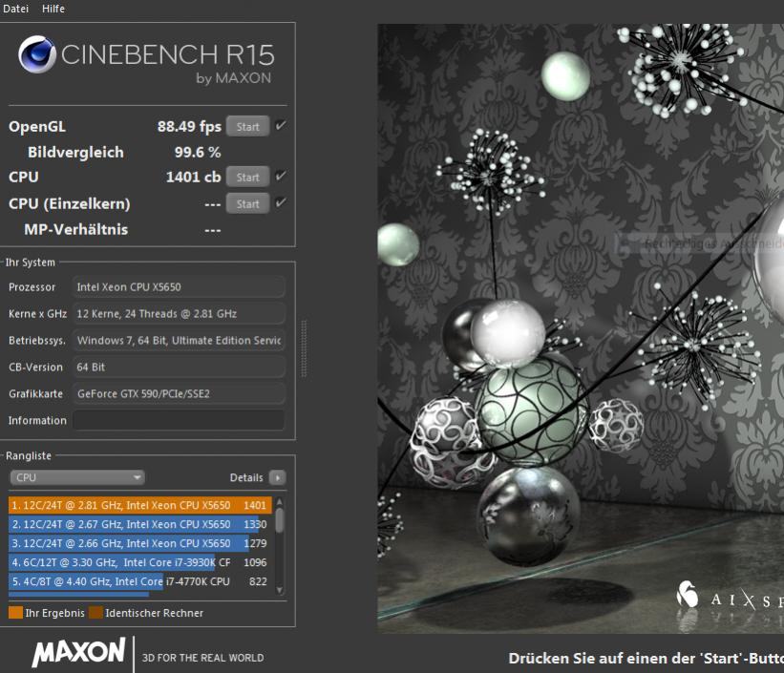The height and width of the screenshot is (673, 784).
Task: Click the ranking list scroll up arrow
Action: pos(280,501)
